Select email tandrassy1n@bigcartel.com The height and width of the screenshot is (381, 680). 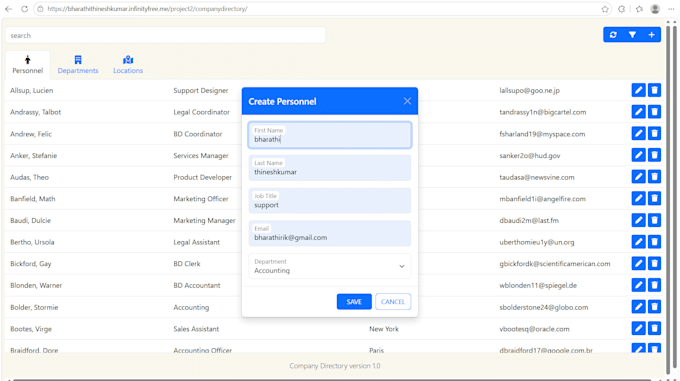point(543,112)
